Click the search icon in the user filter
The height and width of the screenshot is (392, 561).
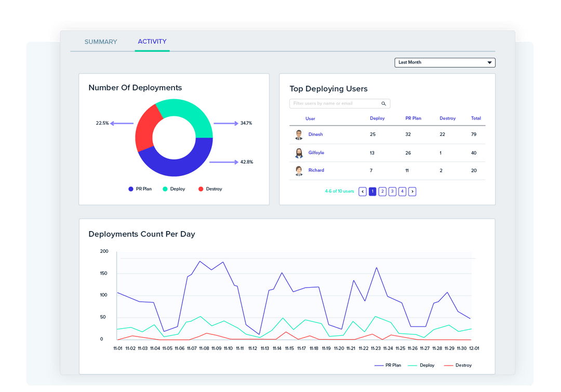pyautogui.click(x=384, y=103)
